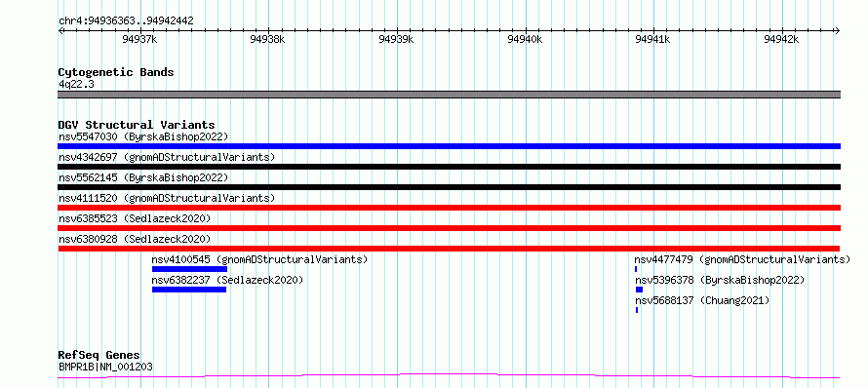Click the 94939k ruler tick label
This screenshot has height=388, width=868.
pyautogui.click(x=396, y=39)
